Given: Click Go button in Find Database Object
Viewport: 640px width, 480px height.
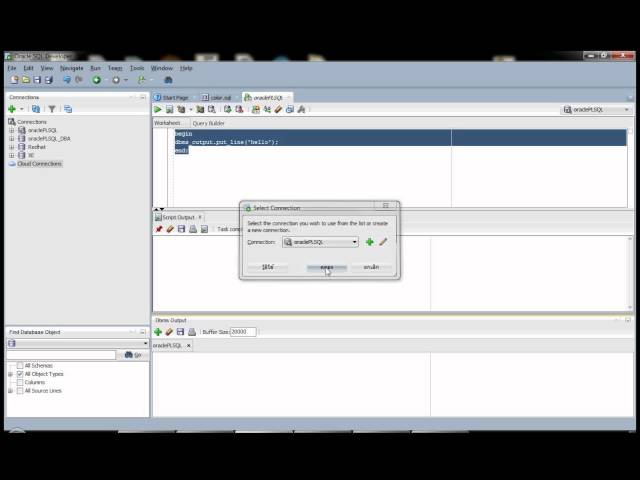Looking at the screenshot, I should pos(133,355).
